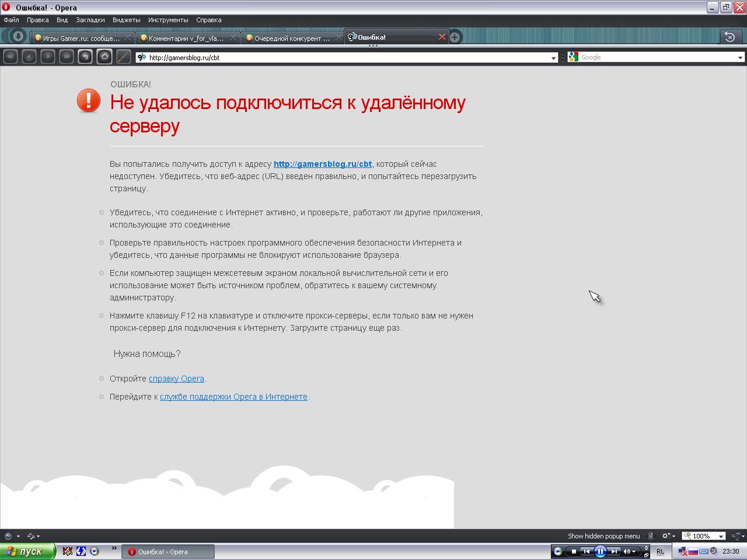Close the Комментарии v_for_vla tab
Viewport: 747px width, 560px height.
233,38
